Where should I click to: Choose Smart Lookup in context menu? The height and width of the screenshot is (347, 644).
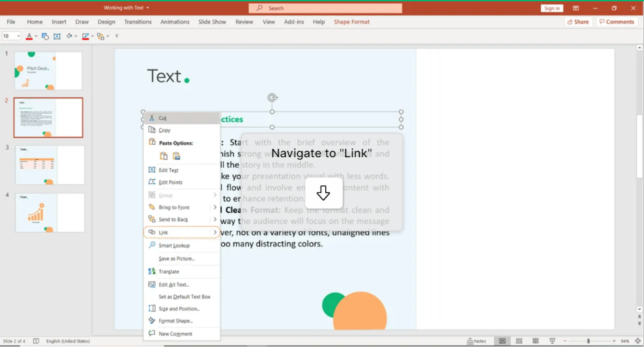181,245
